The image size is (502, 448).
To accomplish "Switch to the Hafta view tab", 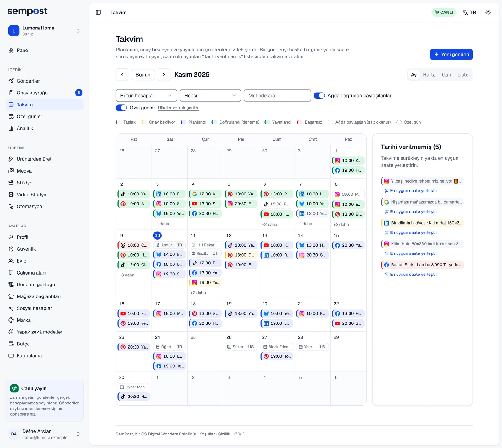I will tap(429, 75).
